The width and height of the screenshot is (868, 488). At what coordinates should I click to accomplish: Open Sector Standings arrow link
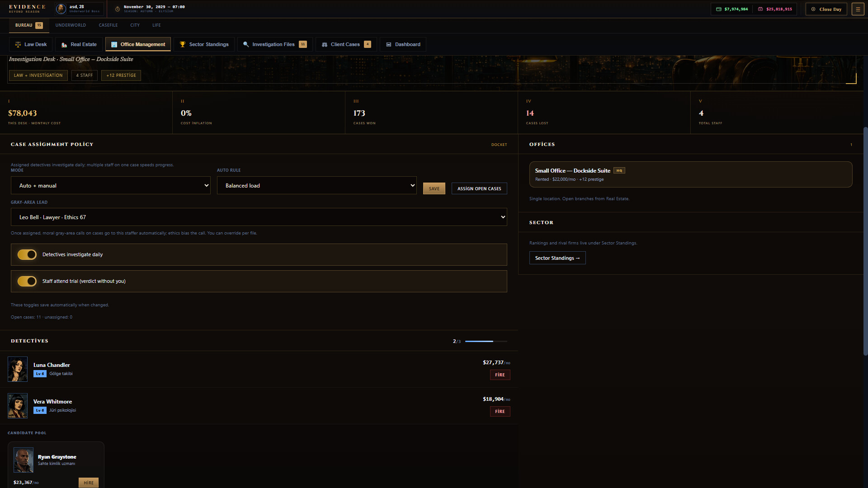(557, 258)
